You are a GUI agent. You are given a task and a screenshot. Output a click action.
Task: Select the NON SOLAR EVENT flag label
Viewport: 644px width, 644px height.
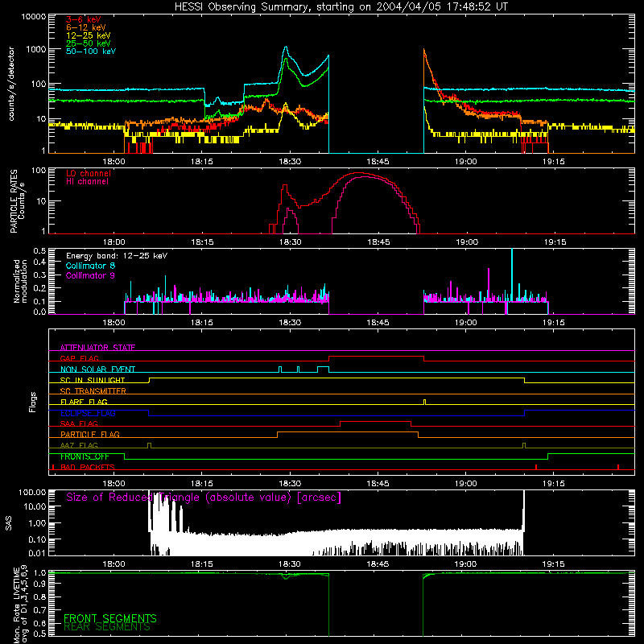click(97, 369)
